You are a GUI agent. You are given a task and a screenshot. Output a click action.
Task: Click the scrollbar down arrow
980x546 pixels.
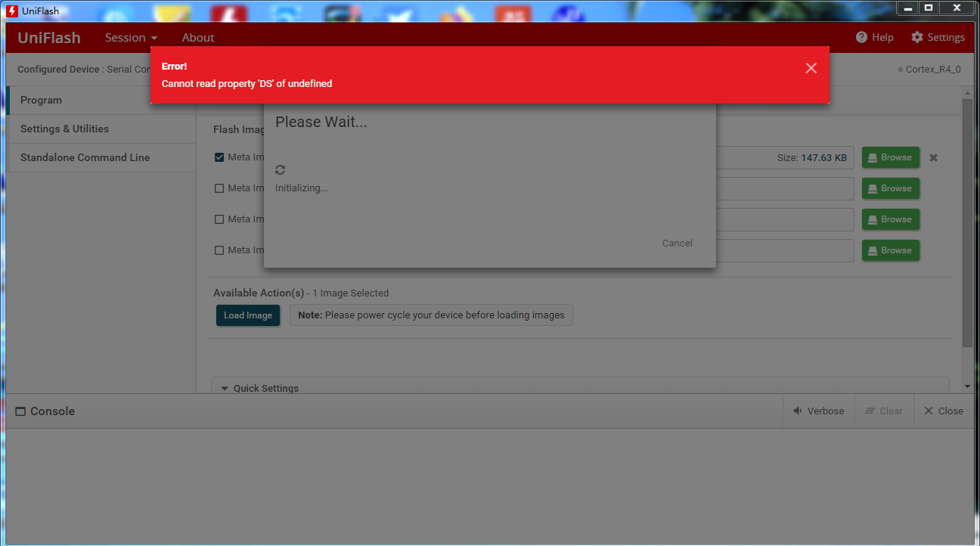click(x=967, y=386)
